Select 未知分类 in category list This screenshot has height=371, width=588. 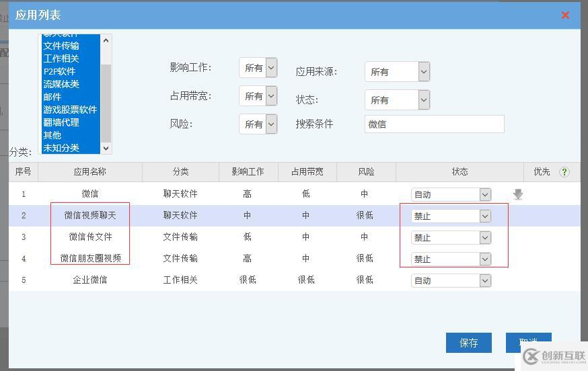71,148
